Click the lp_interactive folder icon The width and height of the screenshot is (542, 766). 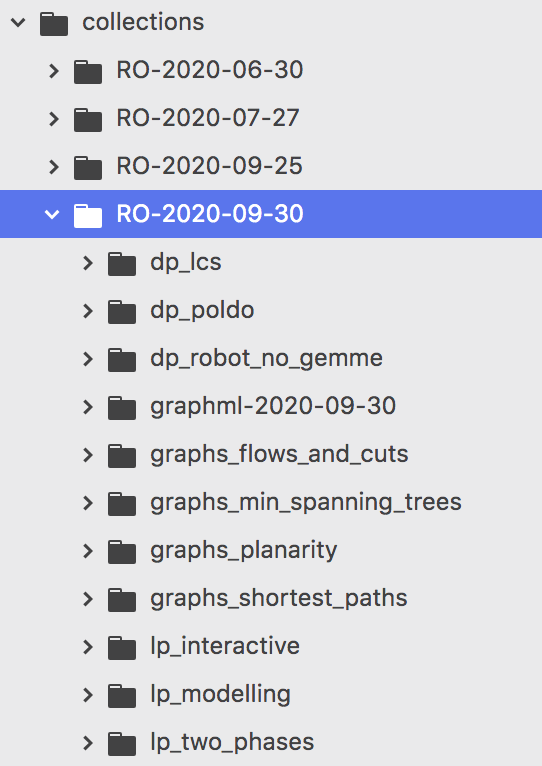click(122, 647)
